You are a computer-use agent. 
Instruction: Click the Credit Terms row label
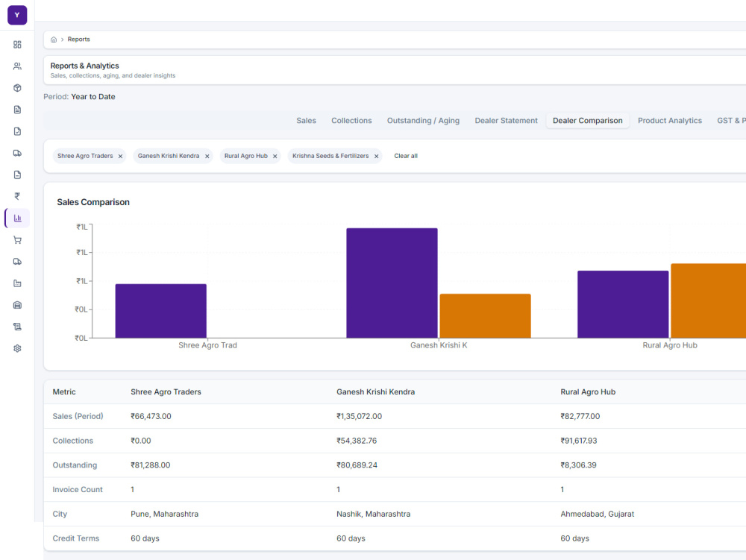[75, 538]
